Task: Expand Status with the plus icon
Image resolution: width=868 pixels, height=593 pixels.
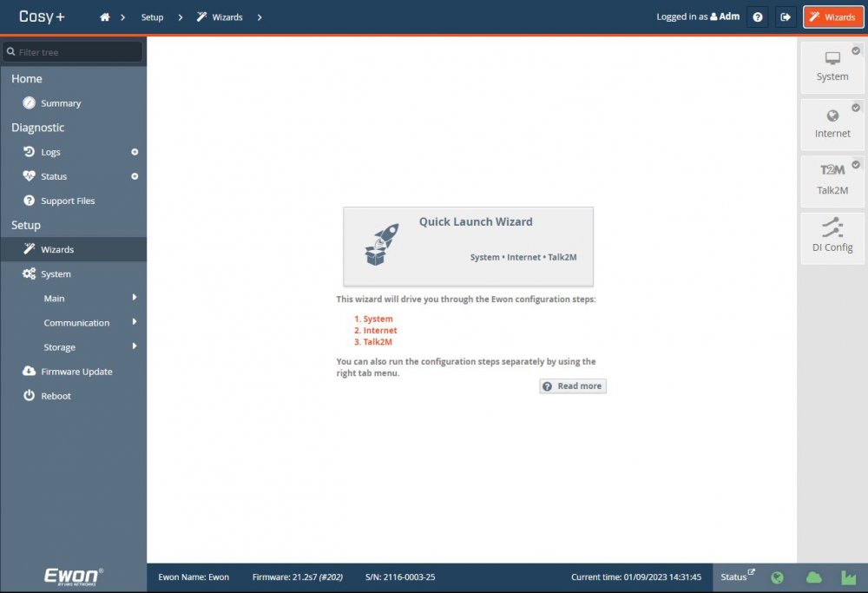Action: point(135,176)
